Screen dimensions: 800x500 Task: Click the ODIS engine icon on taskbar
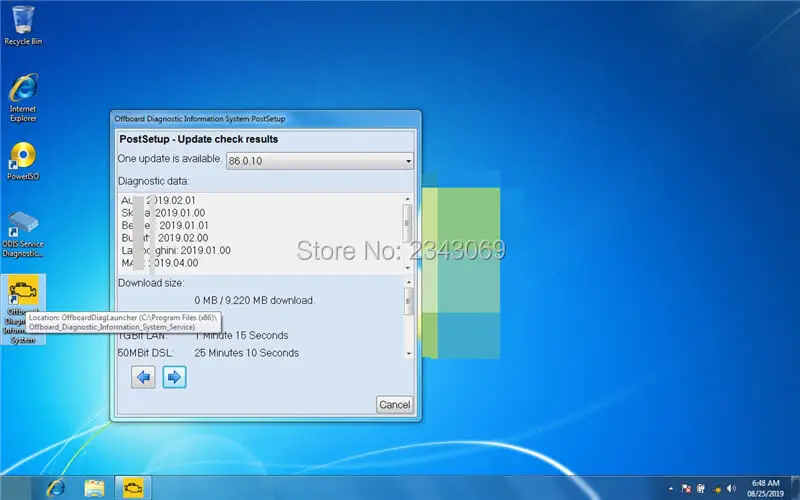(x=133, y=488)
